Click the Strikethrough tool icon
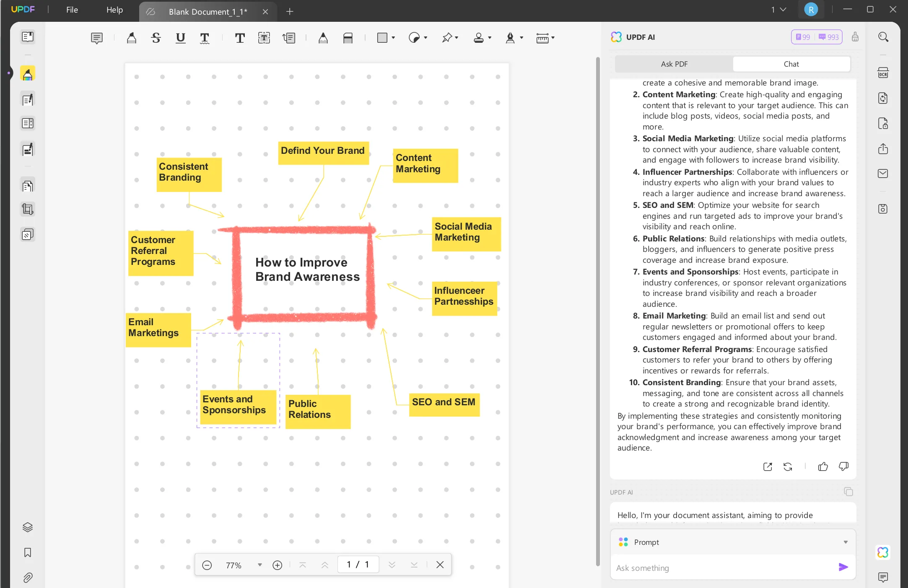 155,38
